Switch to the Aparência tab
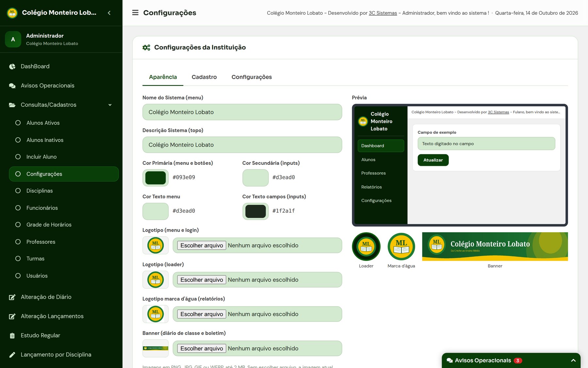This screenshot has height=368, width=588. 163,77
